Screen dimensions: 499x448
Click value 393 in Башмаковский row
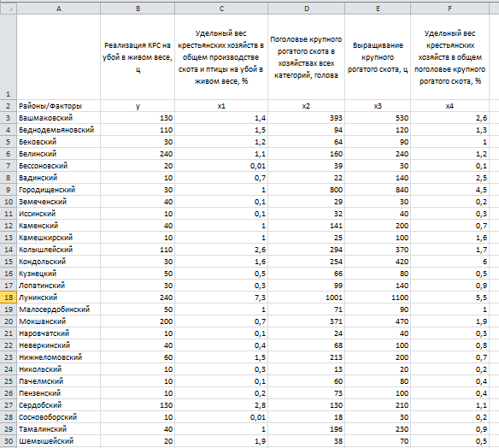(x=306, y=118)
